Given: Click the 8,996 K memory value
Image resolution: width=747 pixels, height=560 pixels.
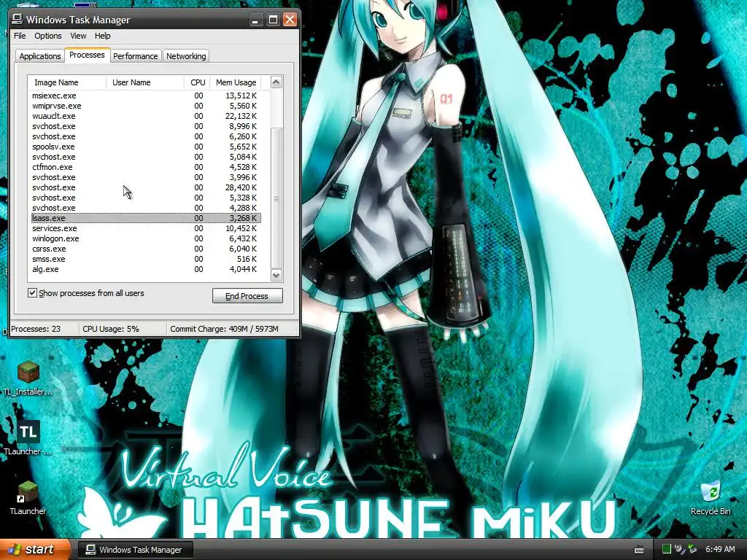Looking at the screenshot, I should [x=243, y=126].
